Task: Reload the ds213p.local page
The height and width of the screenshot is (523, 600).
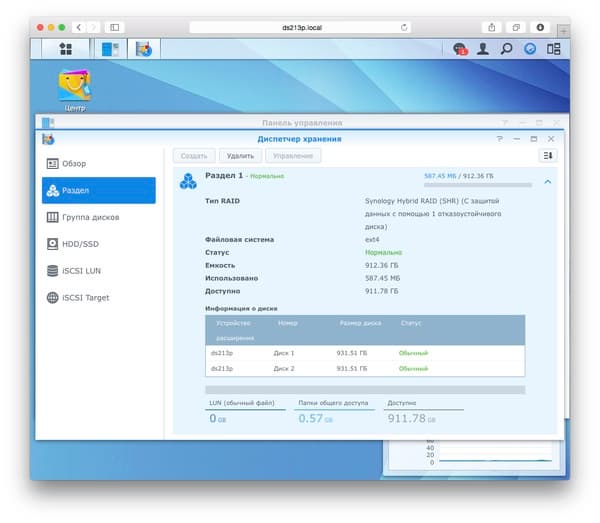Action: click(x=404, y=27)
